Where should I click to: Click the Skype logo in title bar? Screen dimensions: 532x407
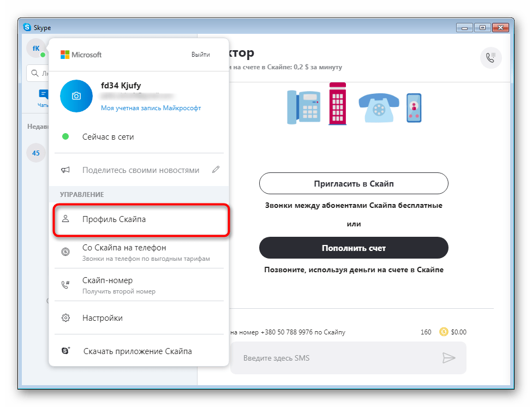click(x=27, y=27)
